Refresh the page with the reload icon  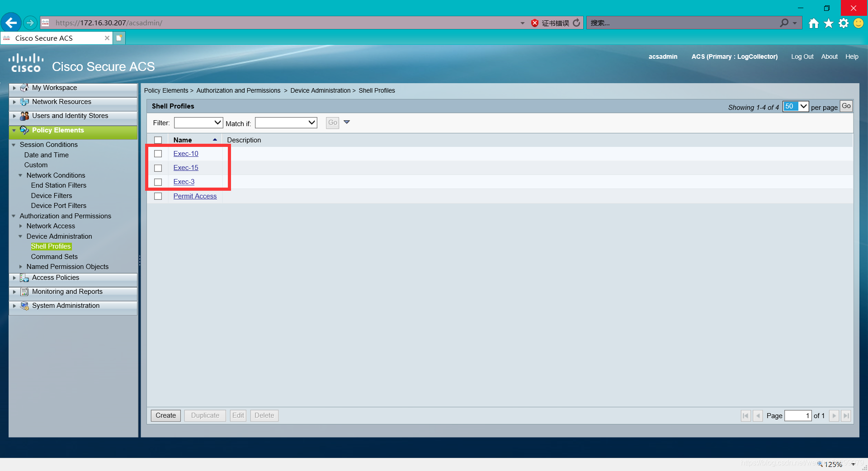[x=576, y=23]
